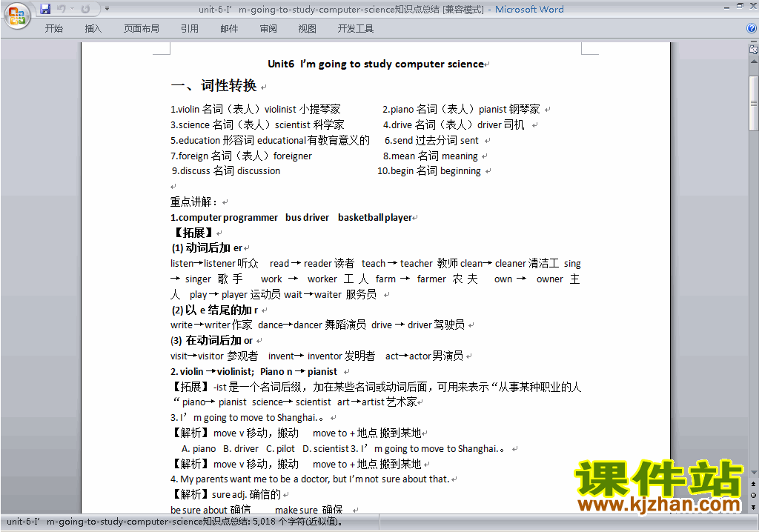
Task: Click the text 重点讲解：
Action: click(x=194, y=202)
